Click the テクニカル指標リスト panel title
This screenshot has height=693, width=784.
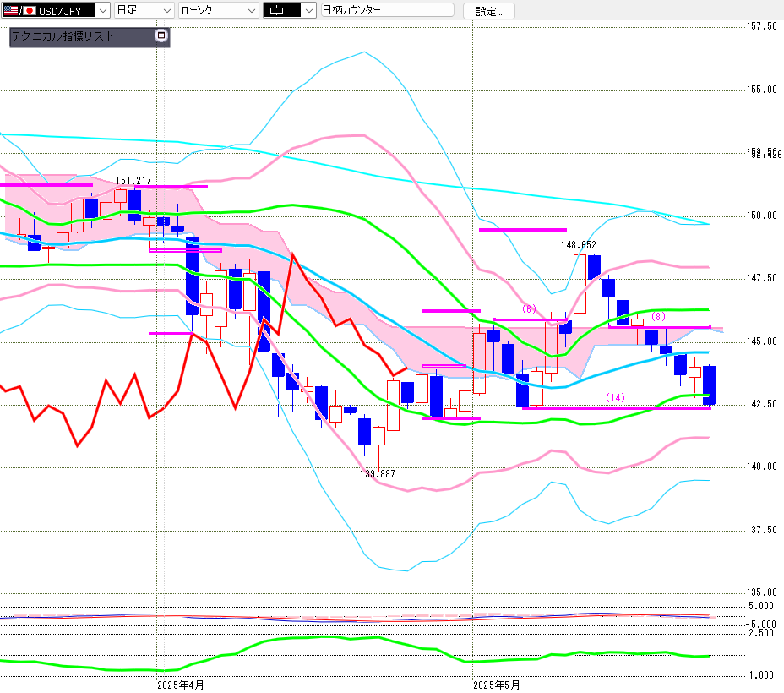pos(63,36)
